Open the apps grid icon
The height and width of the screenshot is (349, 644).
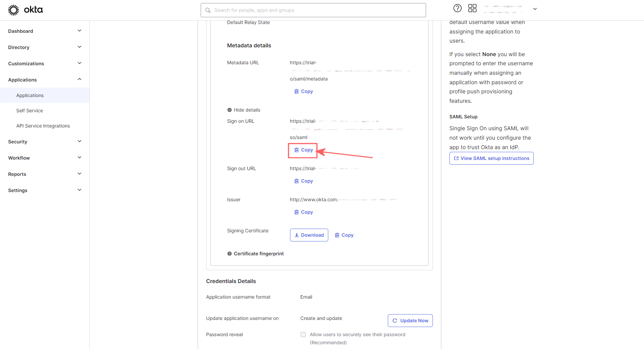[x=472, y=8]
